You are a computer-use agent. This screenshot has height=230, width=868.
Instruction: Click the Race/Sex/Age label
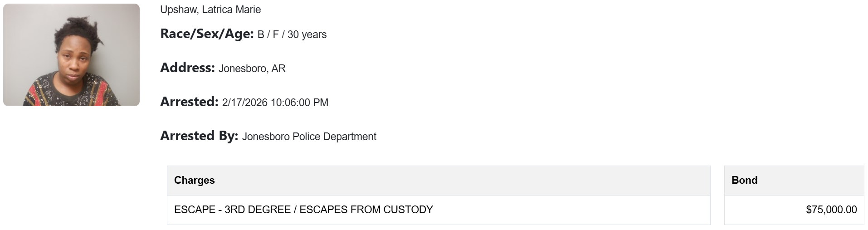207,34
